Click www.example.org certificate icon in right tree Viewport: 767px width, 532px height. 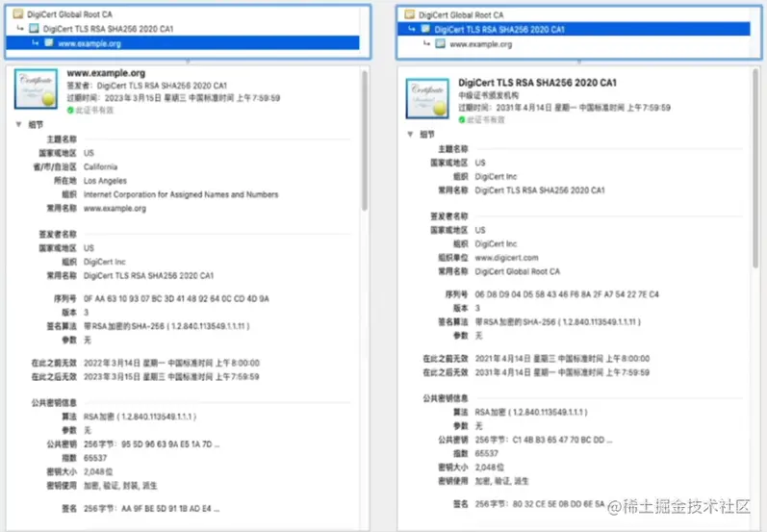coord(440,44)
